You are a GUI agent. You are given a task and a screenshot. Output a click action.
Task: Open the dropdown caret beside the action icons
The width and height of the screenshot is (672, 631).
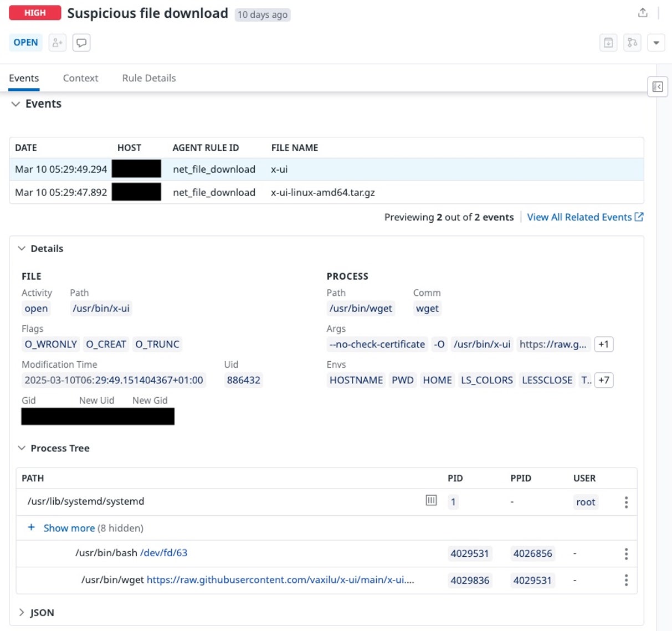pyautogui.click(x=656, y=42)
